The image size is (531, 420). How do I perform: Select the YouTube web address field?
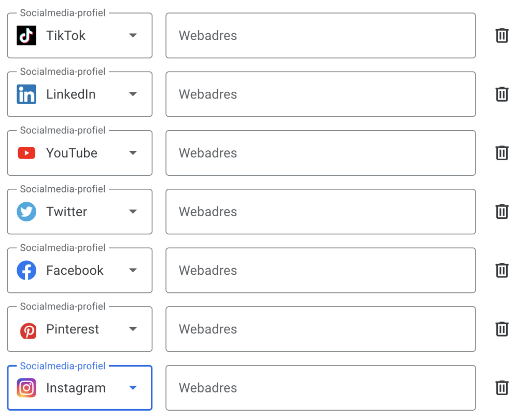point(320,153)
